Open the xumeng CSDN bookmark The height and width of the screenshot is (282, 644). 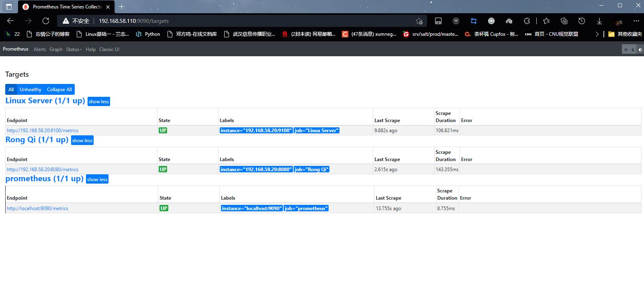[x=369, y=34]
